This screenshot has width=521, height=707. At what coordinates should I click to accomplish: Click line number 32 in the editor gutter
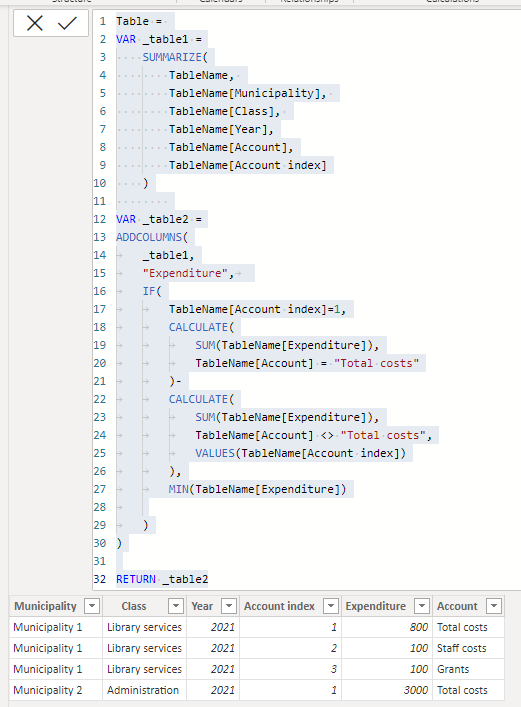(100, 579)
